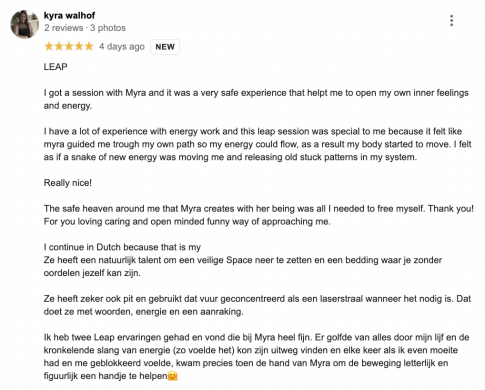Click the paragraph starting "Ze heeft zeker ook pit"
The image size is (485, 390).
pos(257,305)
